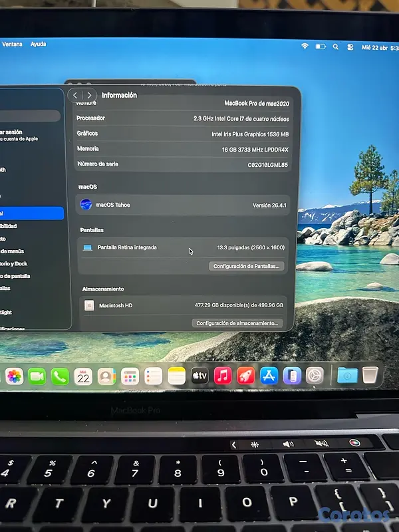The image size is (399, 532).
Task: Click the 'Memoria' row label
Action: tap(88, 148)
